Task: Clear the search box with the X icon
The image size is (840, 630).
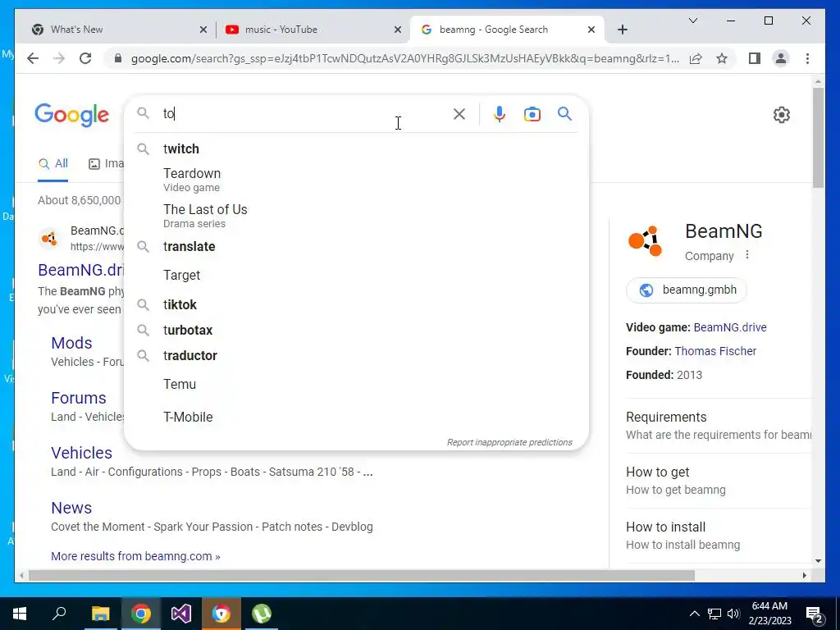Action: pyautogui.click(x=459, y=113)
